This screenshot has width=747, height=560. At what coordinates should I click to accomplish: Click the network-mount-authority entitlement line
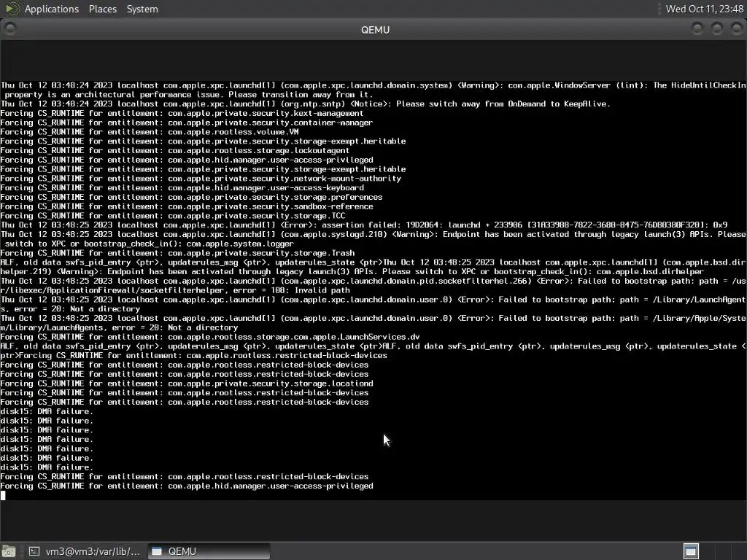(x=201, y=179)
